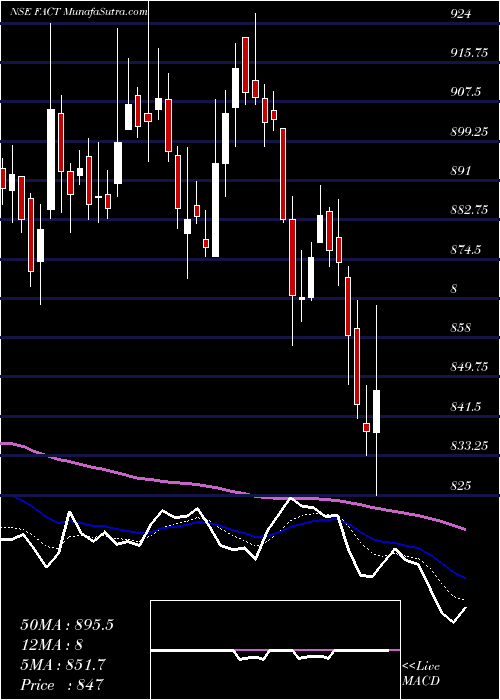This screenshot has height=700, width=500.
Task: Click the NSE FACT MunafaSutra.com title text
Action: pyautogui.click(x=79, y=12)
